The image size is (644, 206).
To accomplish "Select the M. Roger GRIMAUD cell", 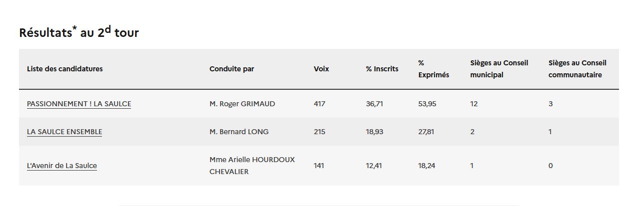I will [242, 104].
